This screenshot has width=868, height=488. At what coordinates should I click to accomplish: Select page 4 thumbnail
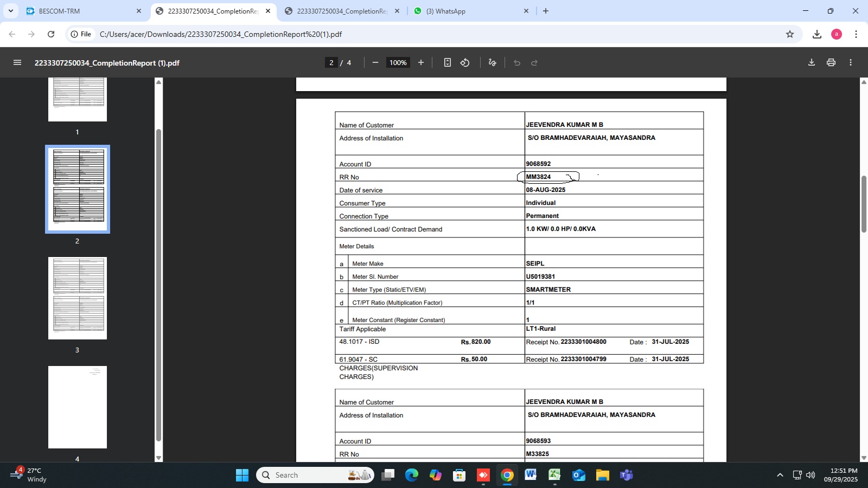click(x=78, y=407)
